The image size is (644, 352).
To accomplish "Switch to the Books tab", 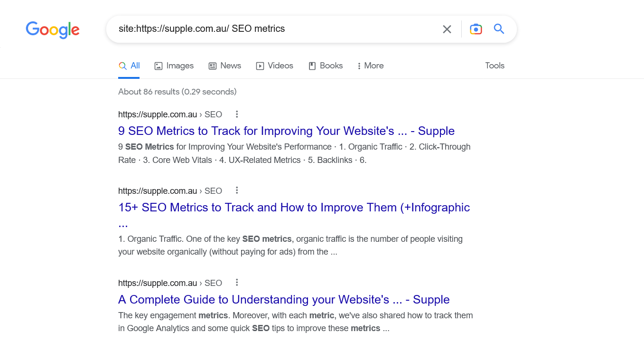I will click(x=326, y=66).
